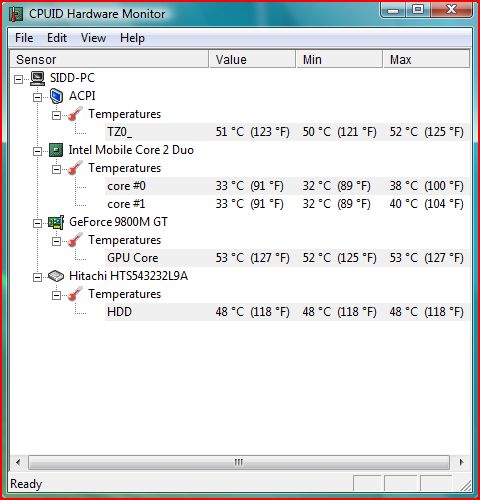This screenshot has width=480, height=500.
Task: Click the Max column header
Action: pos(426,60)
